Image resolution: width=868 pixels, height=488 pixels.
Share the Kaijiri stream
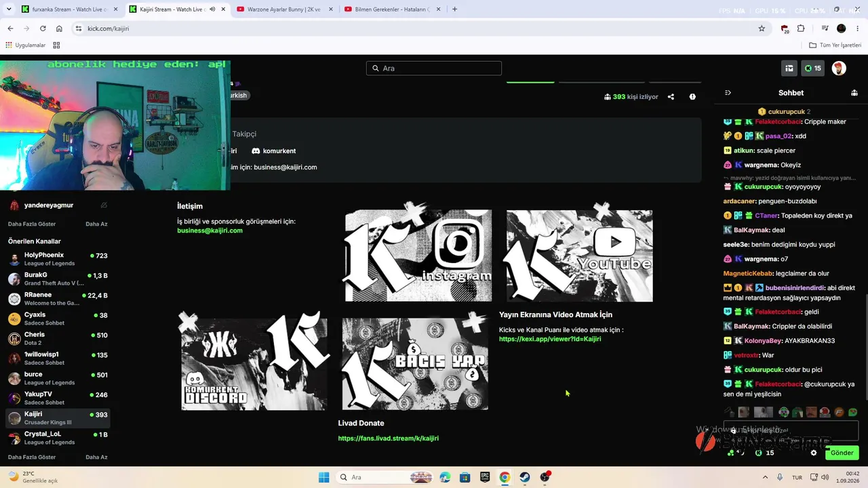[x=671, y=97]
